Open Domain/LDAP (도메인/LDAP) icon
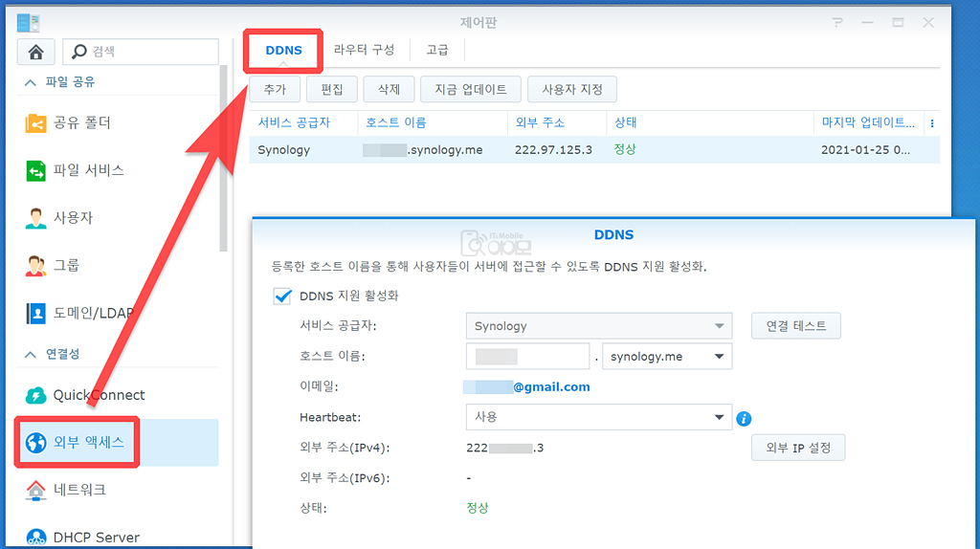 (x=35, y=313)
